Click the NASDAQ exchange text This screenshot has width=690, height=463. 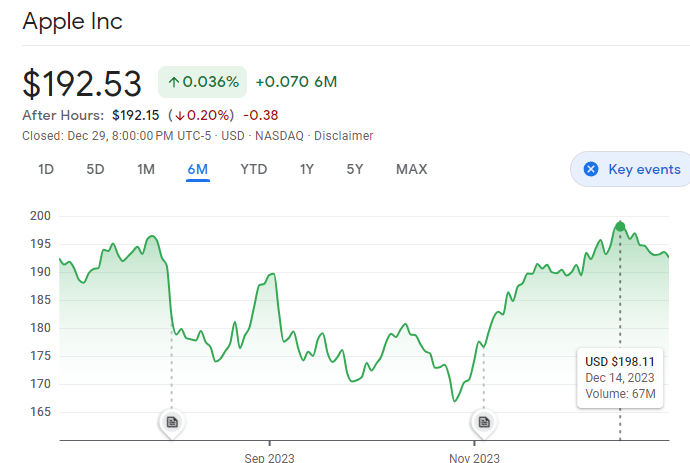tap(279, 136)
